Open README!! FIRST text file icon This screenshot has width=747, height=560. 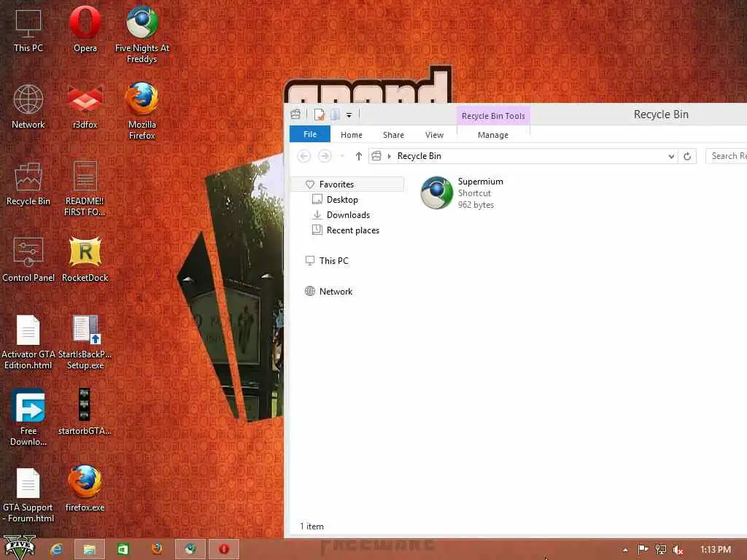tap(85, 189)
